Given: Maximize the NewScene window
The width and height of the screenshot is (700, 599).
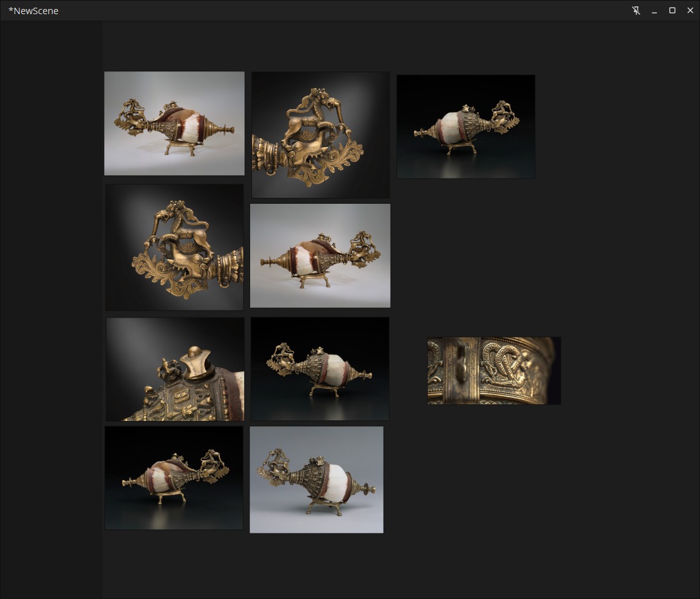Looking at the screenshot, I should (672, 10).
